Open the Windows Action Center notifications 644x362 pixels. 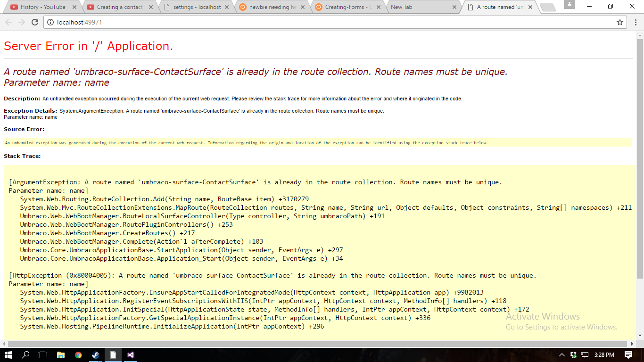pos(628,355)
